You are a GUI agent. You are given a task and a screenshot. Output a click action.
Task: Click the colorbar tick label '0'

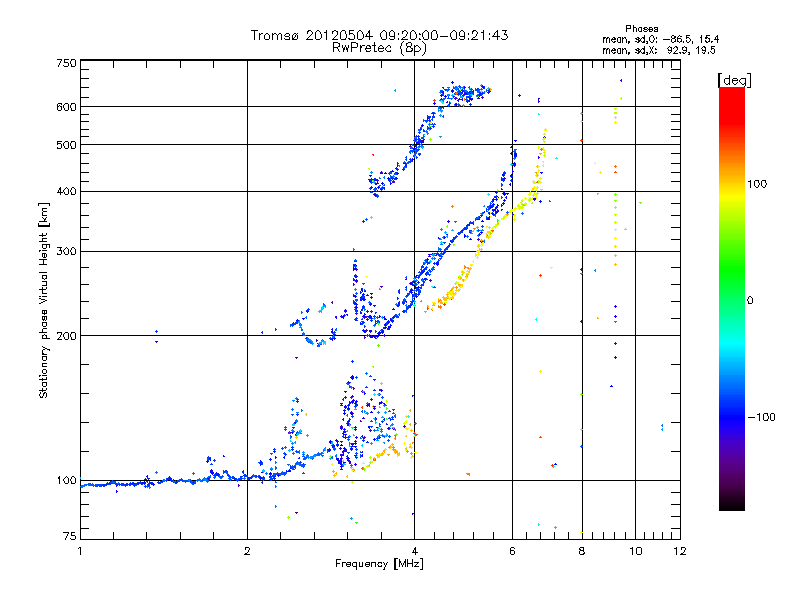749,300
